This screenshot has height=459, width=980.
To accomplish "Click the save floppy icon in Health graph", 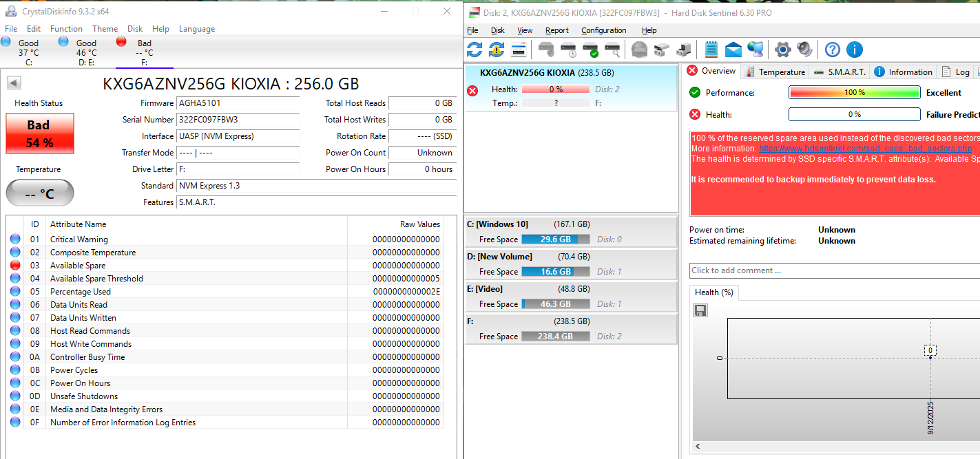I will 700,310.
